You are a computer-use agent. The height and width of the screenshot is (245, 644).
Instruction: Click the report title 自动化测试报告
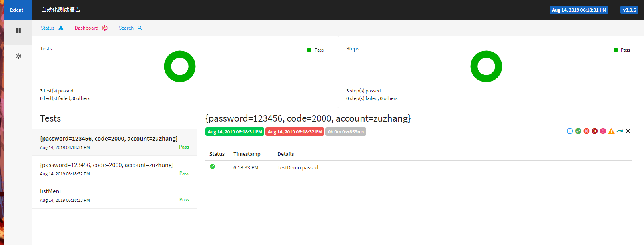(x=61, y=10)
